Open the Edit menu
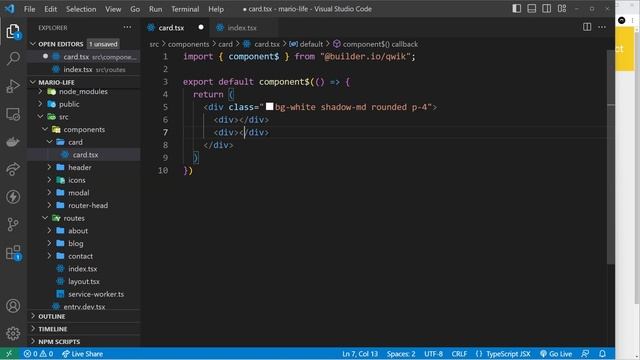 click(x=51, y=9)
